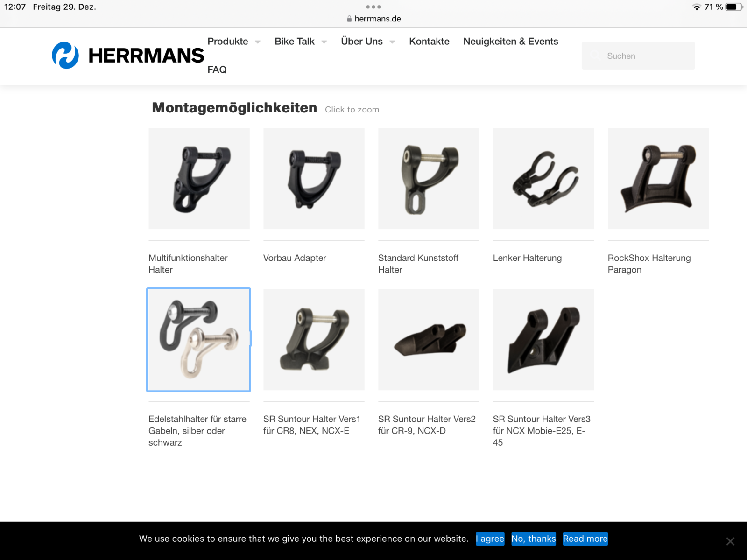Click Read more in the cookie banner
747x560 pixels.
tap(585, 539)
